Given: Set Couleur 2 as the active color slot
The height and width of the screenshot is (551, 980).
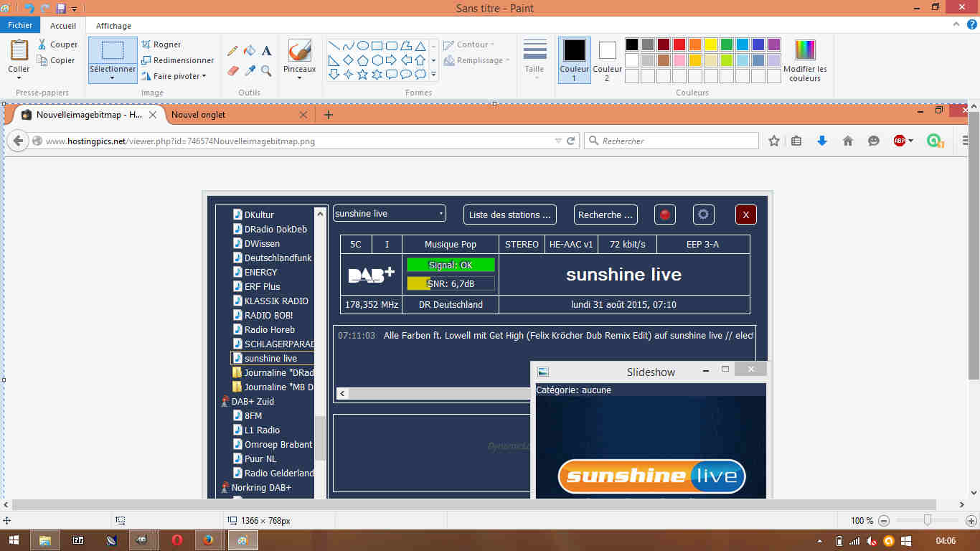Looking at the screenshot, I should 607,60.
